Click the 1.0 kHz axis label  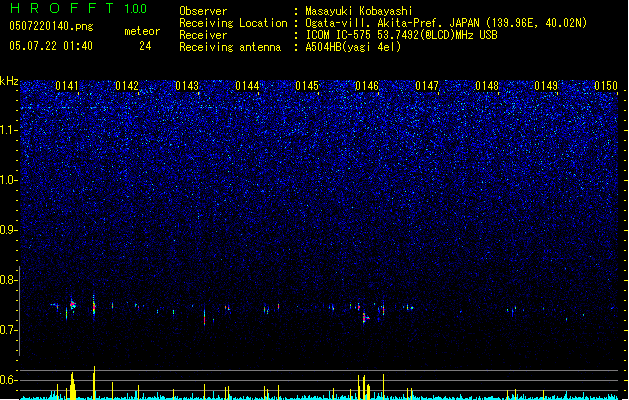(x=9, y=180)
